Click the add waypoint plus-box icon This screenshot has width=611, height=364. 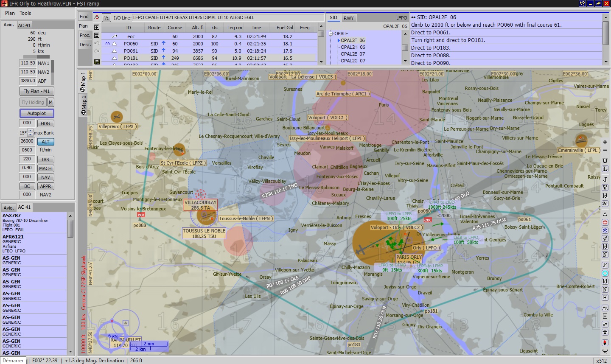[97, 27]
